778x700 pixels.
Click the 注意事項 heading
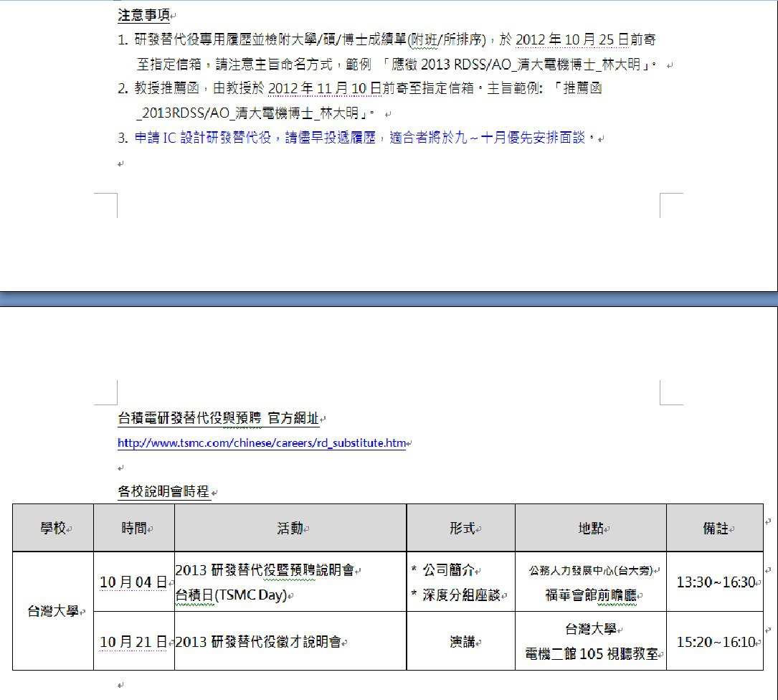[x=144, y=15]
